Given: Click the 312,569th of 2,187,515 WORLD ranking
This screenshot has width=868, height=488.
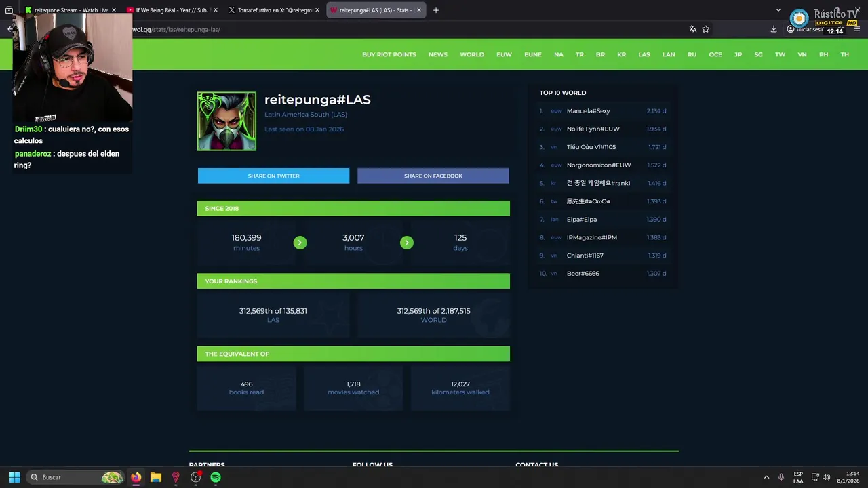Looking at the screenshot, I should point(433,314).
